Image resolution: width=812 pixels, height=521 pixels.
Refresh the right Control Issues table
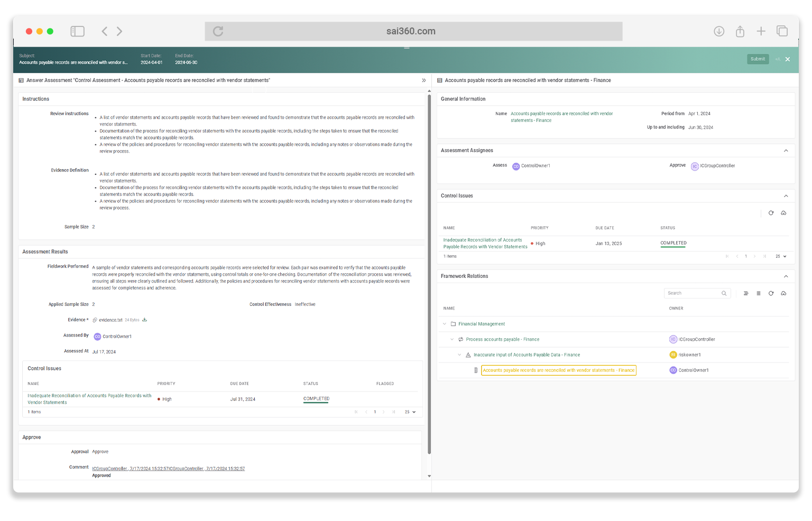[771, 213]
